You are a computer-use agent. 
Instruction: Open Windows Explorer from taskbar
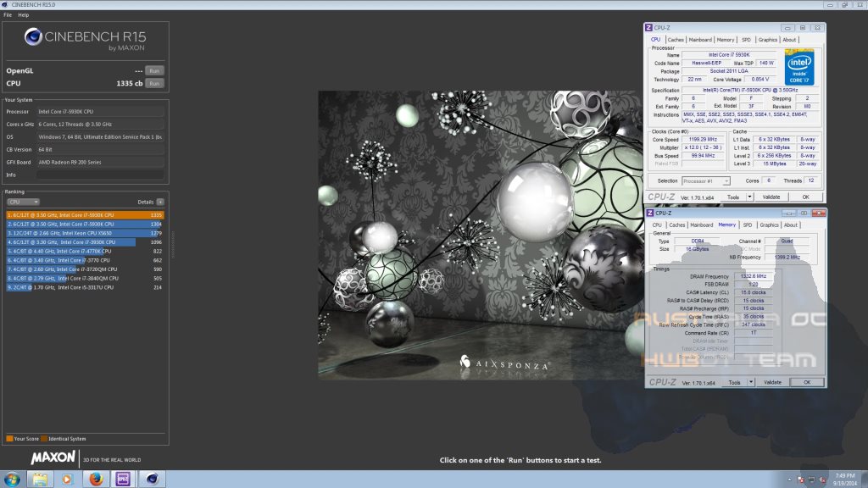(x=40, y=479)
